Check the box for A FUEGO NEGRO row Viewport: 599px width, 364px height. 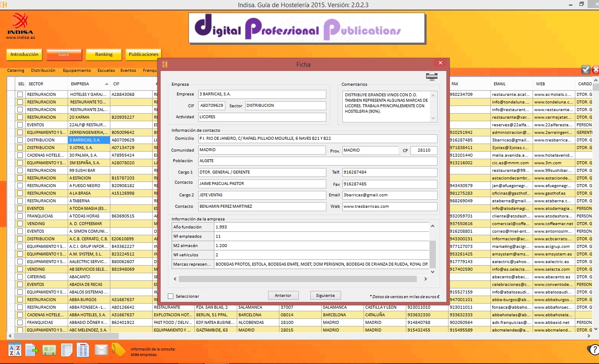(x=20, y=186)
